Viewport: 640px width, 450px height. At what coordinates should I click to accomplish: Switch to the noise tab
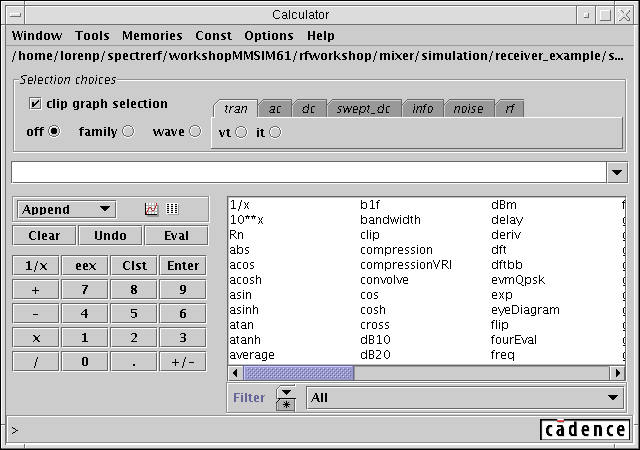pyautogui.click(x=467, y=108)
